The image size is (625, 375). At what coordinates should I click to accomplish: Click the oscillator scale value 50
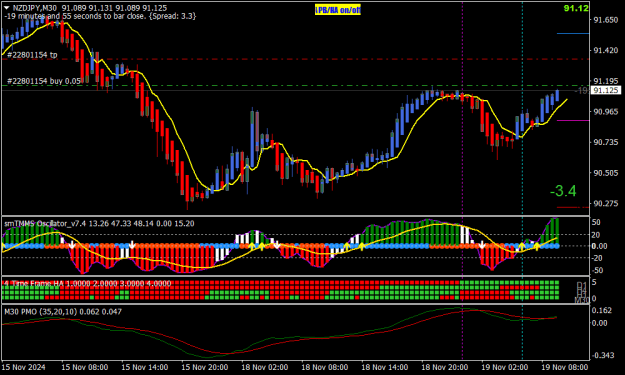point(596,222)
